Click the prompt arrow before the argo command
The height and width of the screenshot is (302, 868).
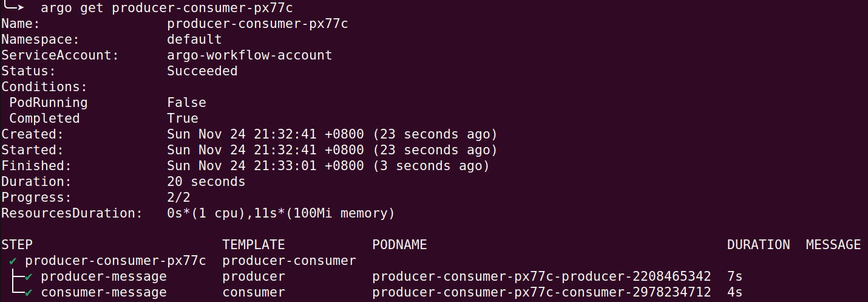pos(14,8)
